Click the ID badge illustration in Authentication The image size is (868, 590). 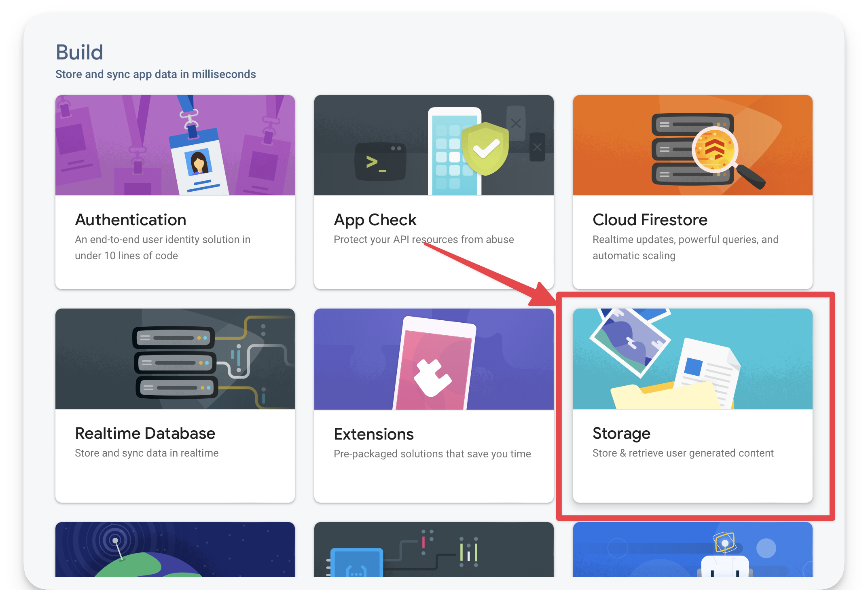click(x=199, y=162)
